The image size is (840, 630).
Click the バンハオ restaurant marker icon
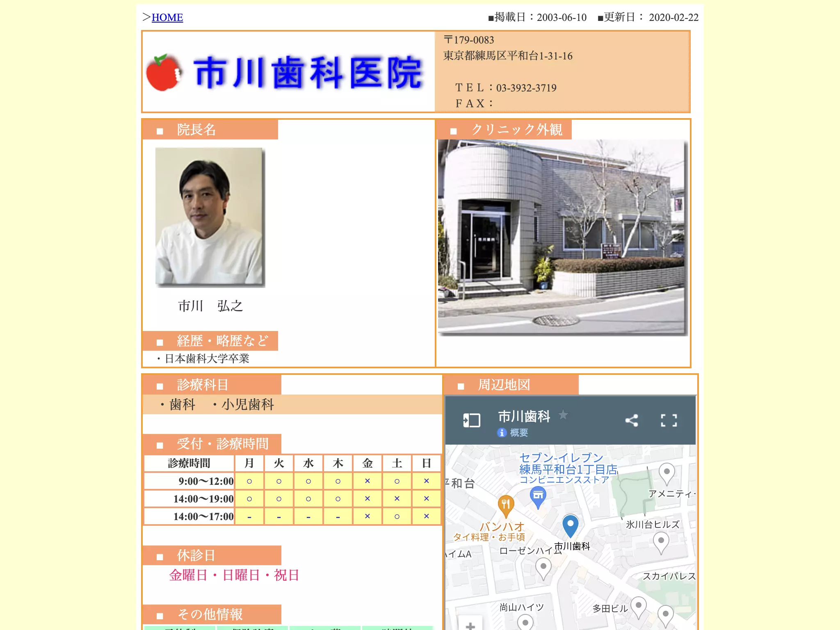point(506,506)
